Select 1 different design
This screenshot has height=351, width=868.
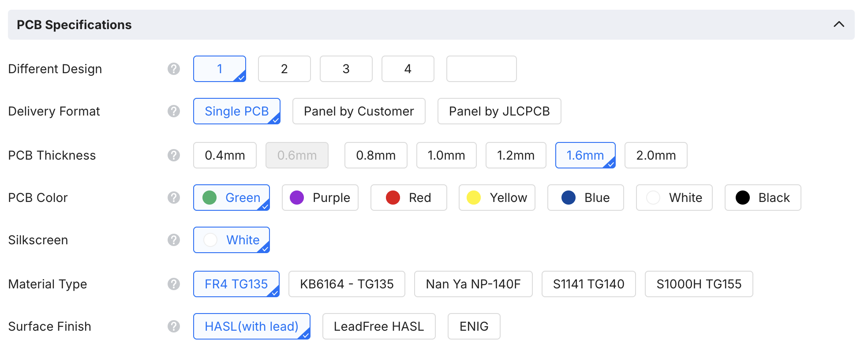coord(220,69)
